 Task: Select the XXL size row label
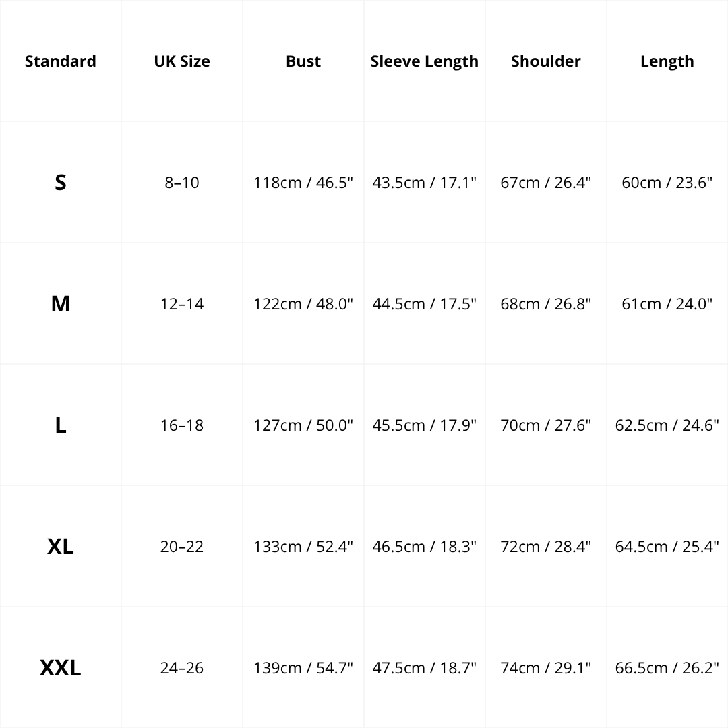point(61,668)
